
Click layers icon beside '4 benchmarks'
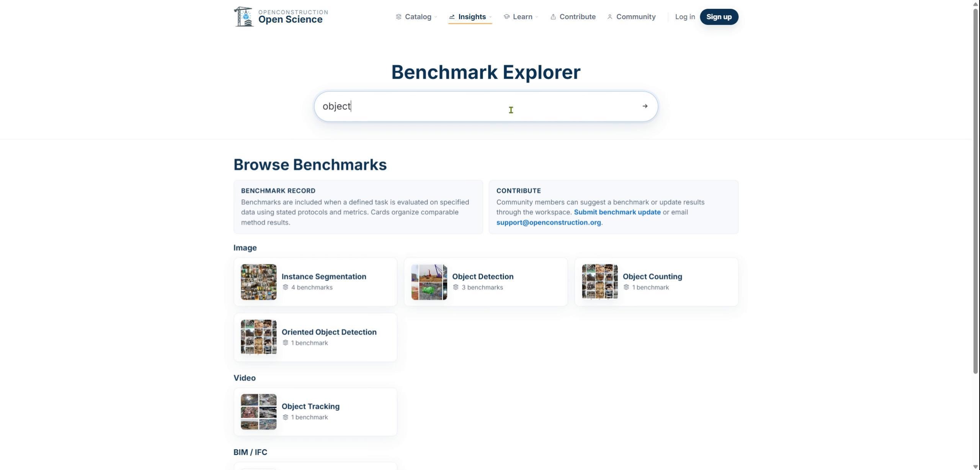[x=285, y=287]
